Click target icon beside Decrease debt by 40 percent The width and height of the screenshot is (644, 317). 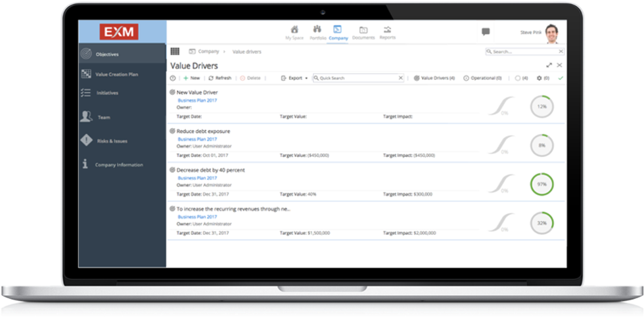172,169
